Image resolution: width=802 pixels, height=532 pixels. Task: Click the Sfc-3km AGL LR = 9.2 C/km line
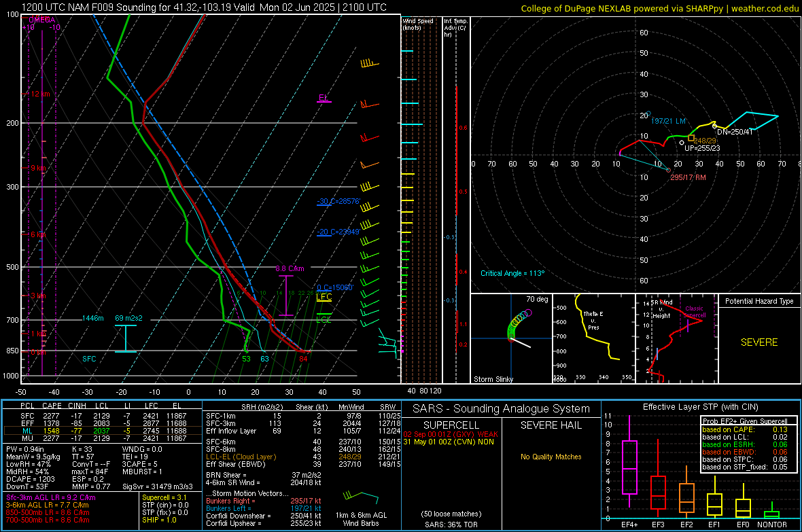pos(51,497)
